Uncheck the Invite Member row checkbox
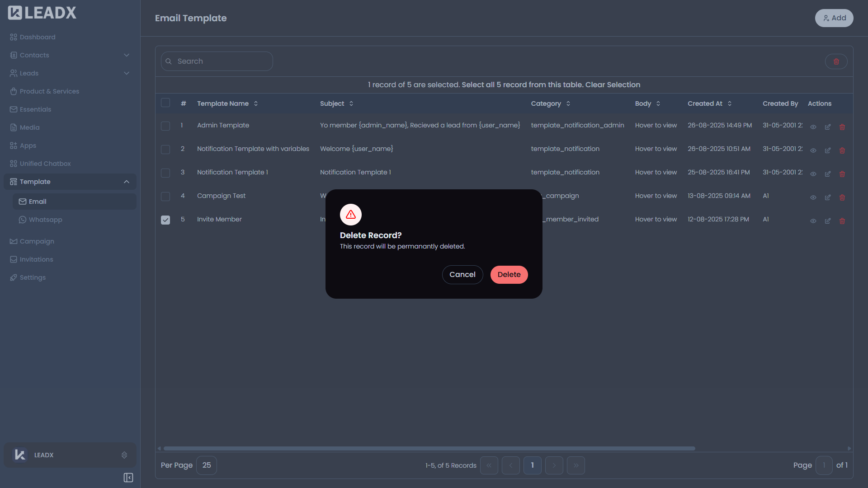868x488 pixels. click(x=165, y=220)
